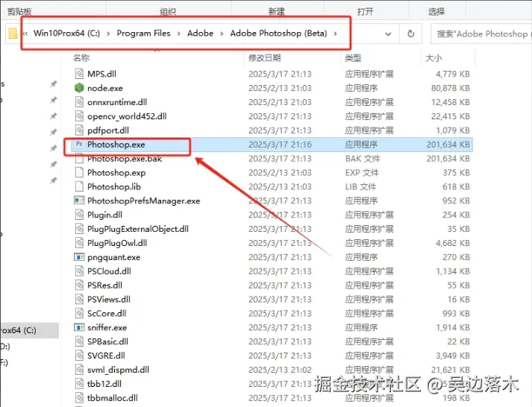532x407 pixels.
Task: Click the green node.exe icon
Action: [x=79, y=88]
